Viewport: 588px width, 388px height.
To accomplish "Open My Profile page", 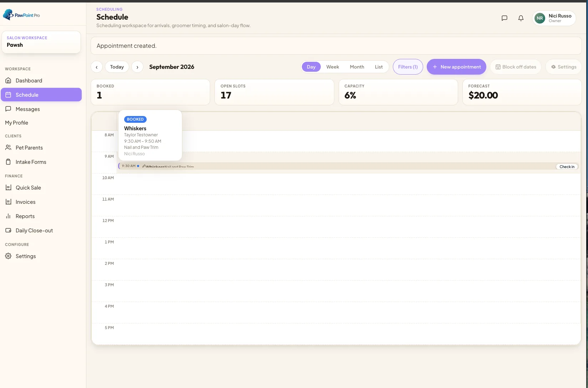I will tap(16, 122).
